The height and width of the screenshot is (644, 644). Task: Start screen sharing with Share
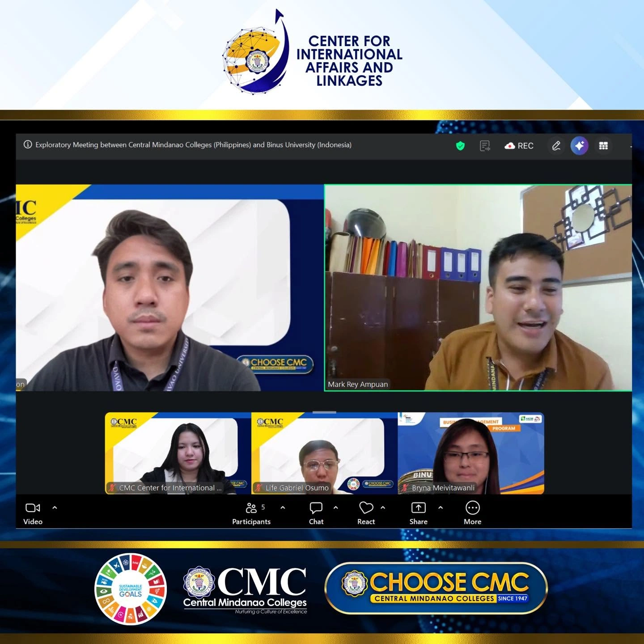(419, 513)
